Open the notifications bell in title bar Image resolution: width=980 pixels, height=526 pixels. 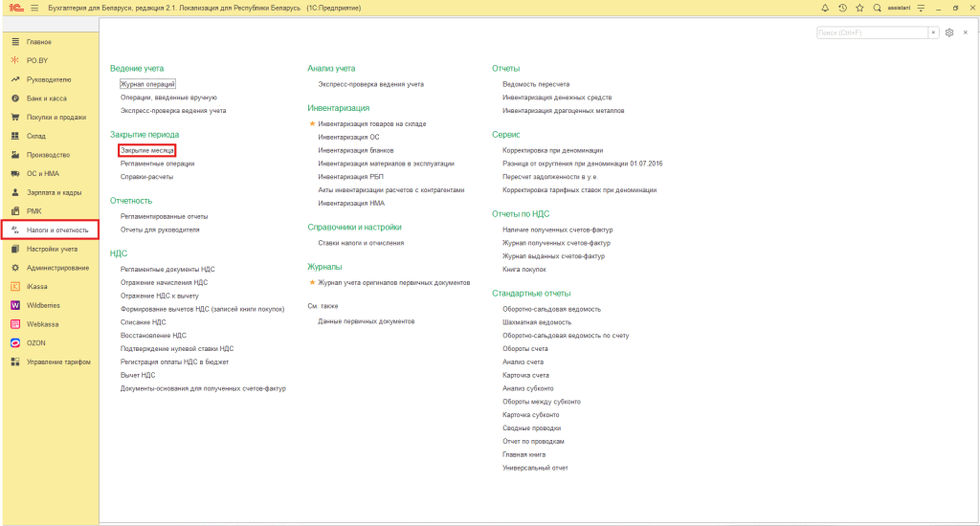point(825,8)
